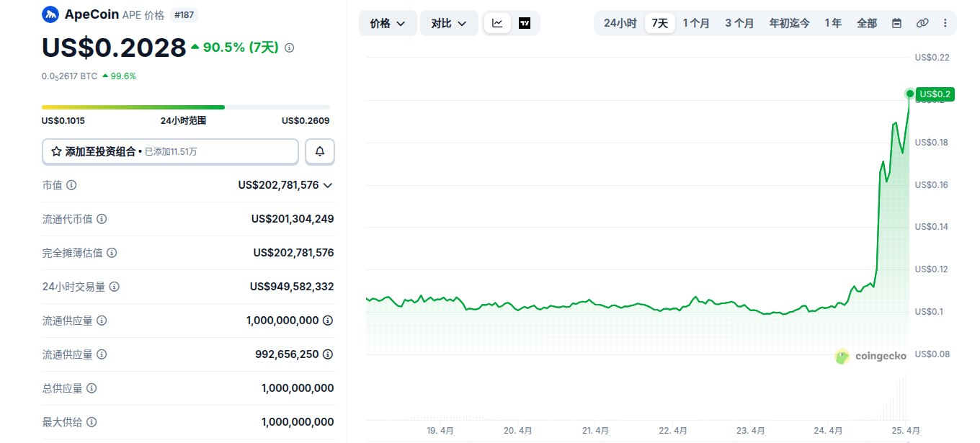Switch to TradingView chart icon
This screenshot has width=980, height=443.
click(525, 23)
